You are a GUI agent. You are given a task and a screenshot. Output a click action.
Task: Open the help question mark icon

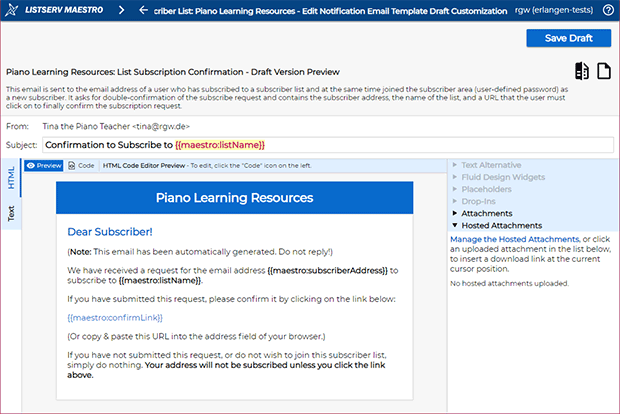click(x=608, y=10)
